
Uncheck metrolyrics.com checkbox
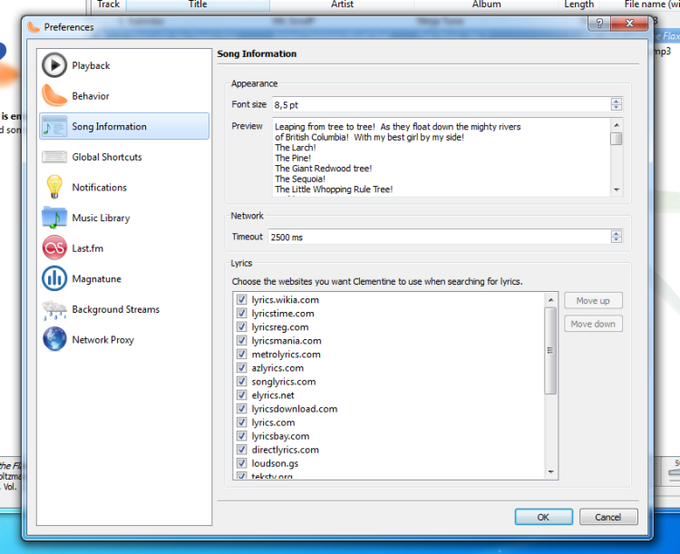click(x=242, y=354)
